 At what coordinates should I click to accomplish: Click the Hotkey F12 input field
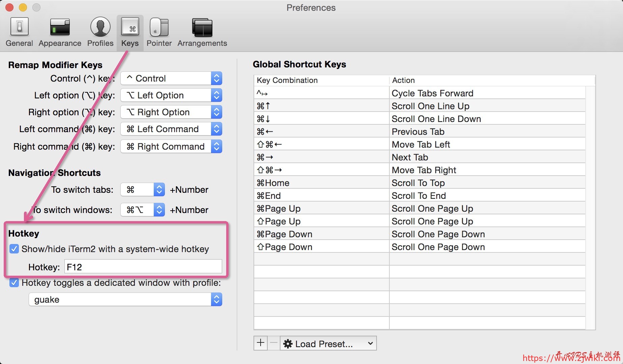point(143,267)
